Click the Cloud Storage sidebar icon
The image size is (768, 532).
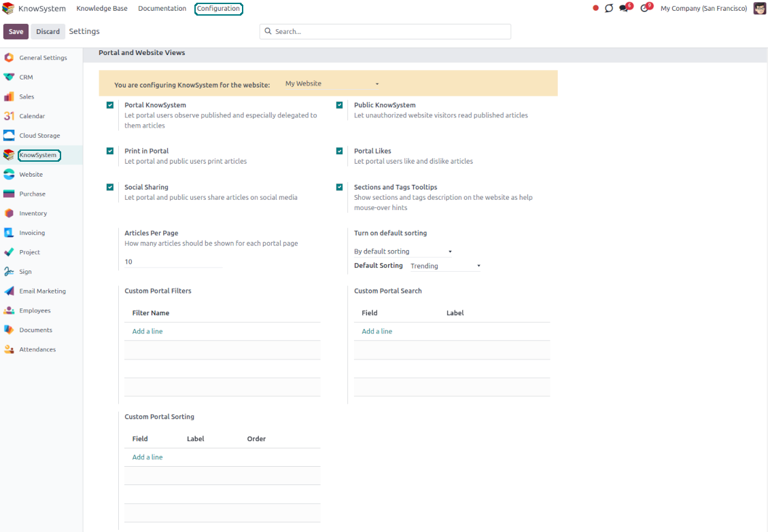9,135
